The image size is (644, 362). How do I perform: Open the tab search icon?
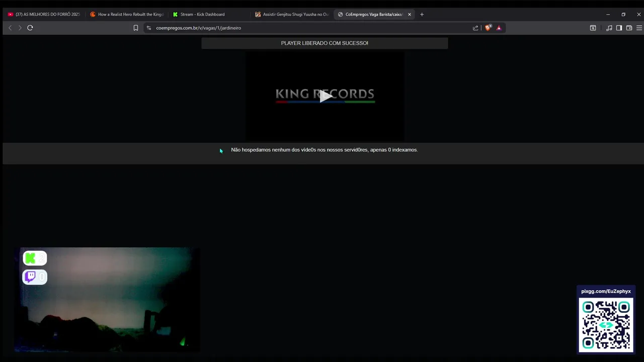coord(593,28)
